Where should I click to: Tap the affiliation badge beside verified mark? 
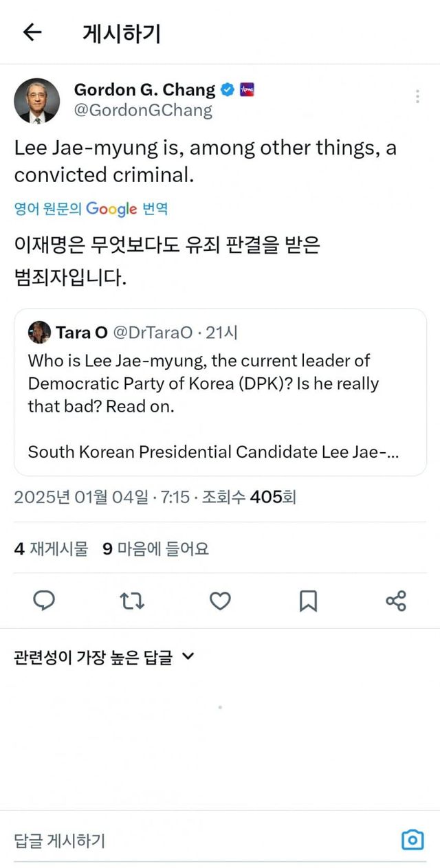click(x=247, y=89)
